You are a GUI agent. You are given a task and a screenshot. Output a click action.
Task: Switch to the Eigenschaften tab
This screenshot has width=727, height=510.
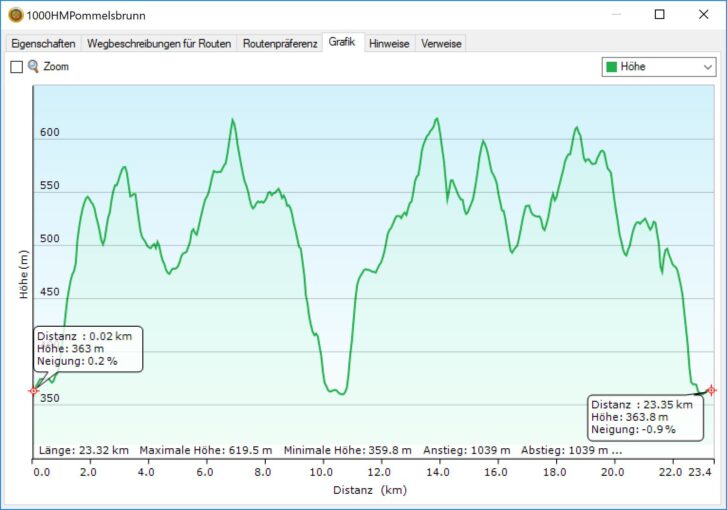(43, 43)
